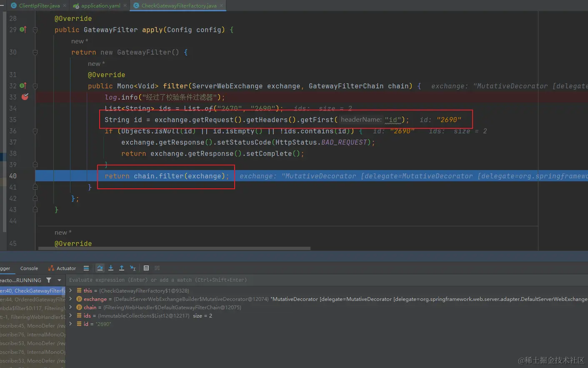588x368 pixels.
Task: Click the 'new *' author hint above line 45
Action: coord(63,233)
